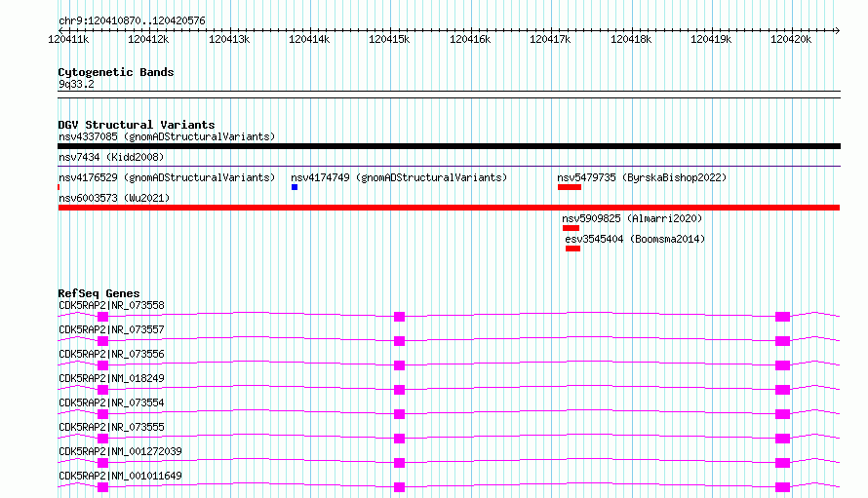Click the leftmost exon of NR_073557
The image size is (868, 498).
[x=103, y=341]
